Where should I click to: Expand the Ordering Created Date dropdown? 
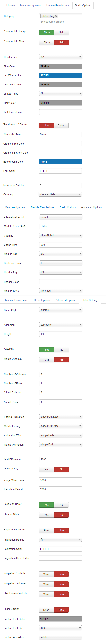tap(60, 194)
